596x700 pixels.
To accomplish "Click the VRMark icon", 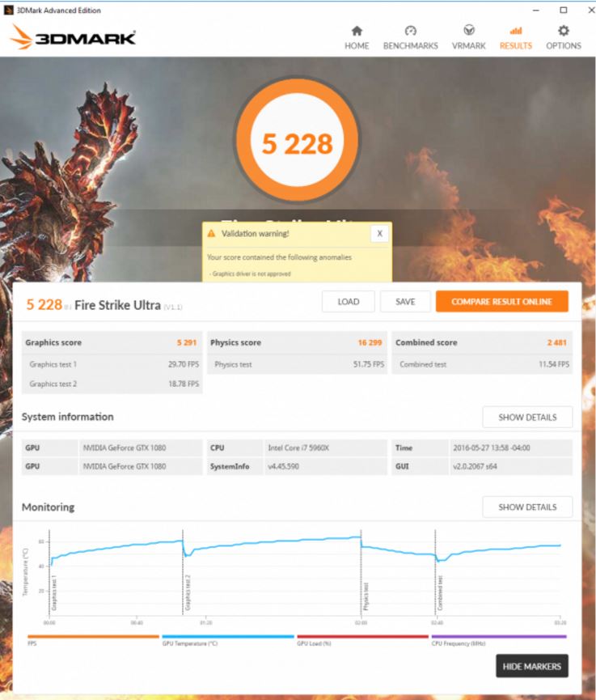I will pos(468,31).
